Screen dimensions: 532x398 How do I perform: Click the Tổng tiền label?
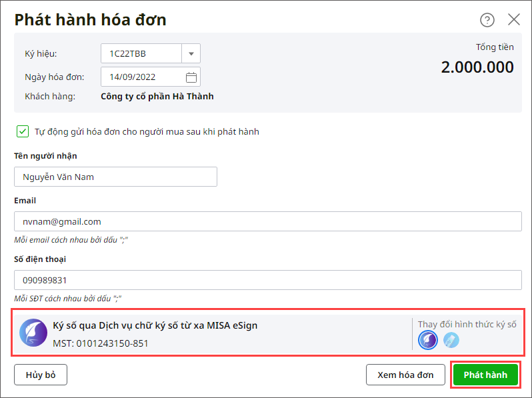click(495, 47)
